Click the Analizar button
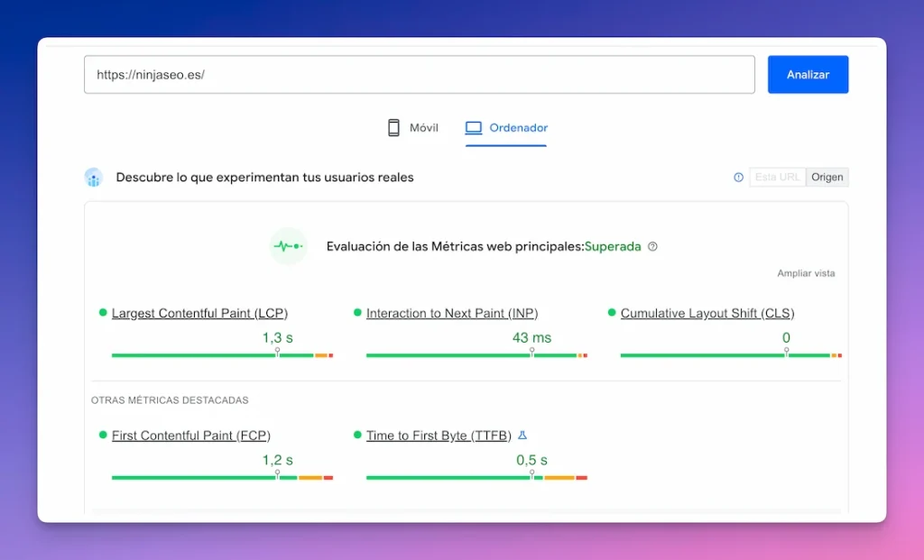Image resolution: width=924 pixels, height=560 pixels. (x=808, y=75)
